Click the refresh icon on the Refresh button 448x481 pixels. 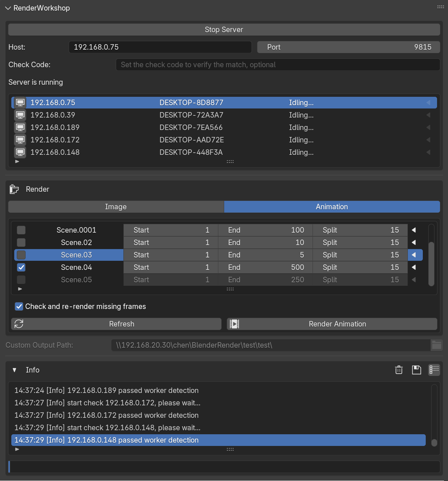[x=19, y=324]
